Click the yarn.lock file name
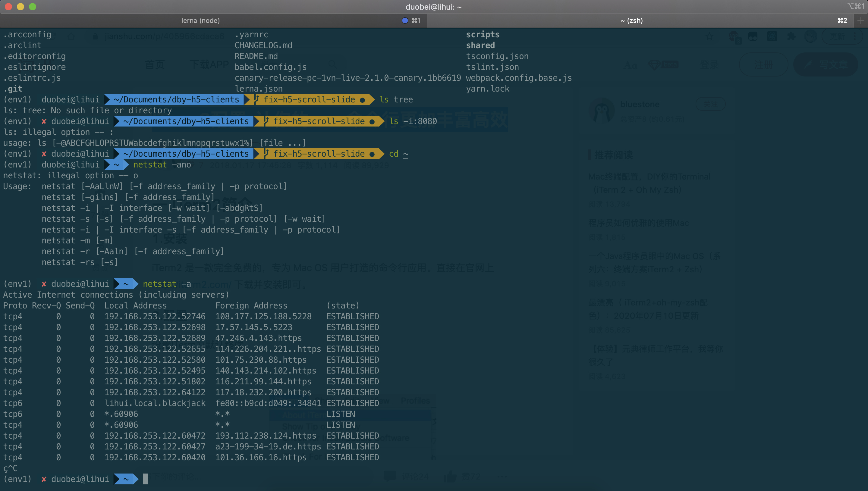The image size is (868, 491). pos(487,89)
